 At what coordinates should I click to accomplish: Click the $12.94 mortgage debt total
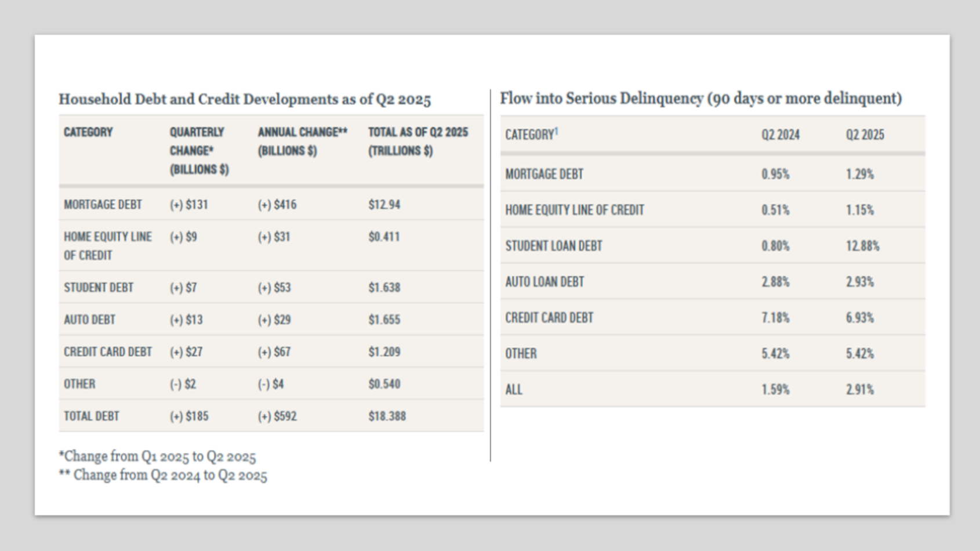coord(384,205)
